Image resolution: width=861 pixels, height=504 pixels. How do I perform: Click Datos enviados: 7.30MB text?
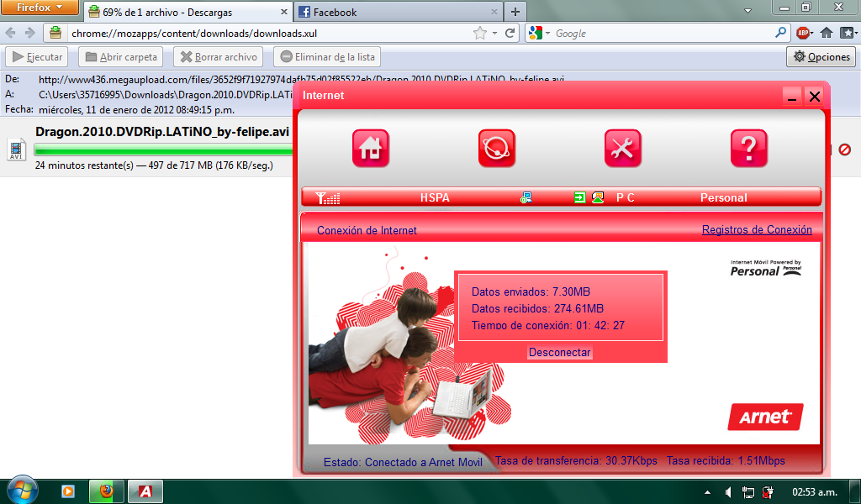tap(531, 291)
